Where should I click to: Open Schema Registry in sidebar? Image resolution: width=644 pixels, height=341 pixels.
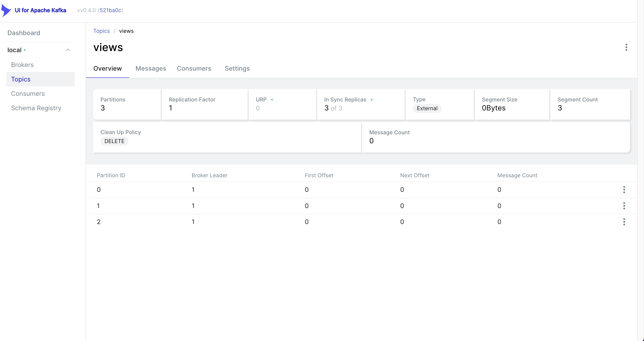(x=36, y=108)
